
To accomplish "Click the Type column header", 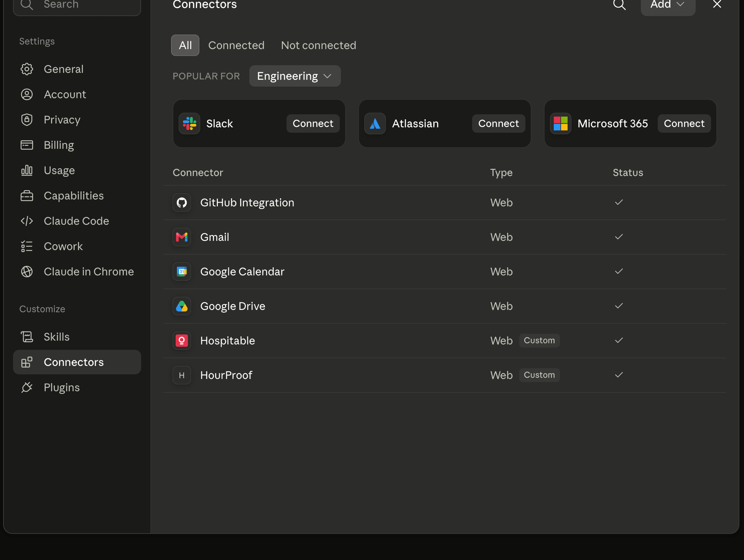I will [501, 173].
